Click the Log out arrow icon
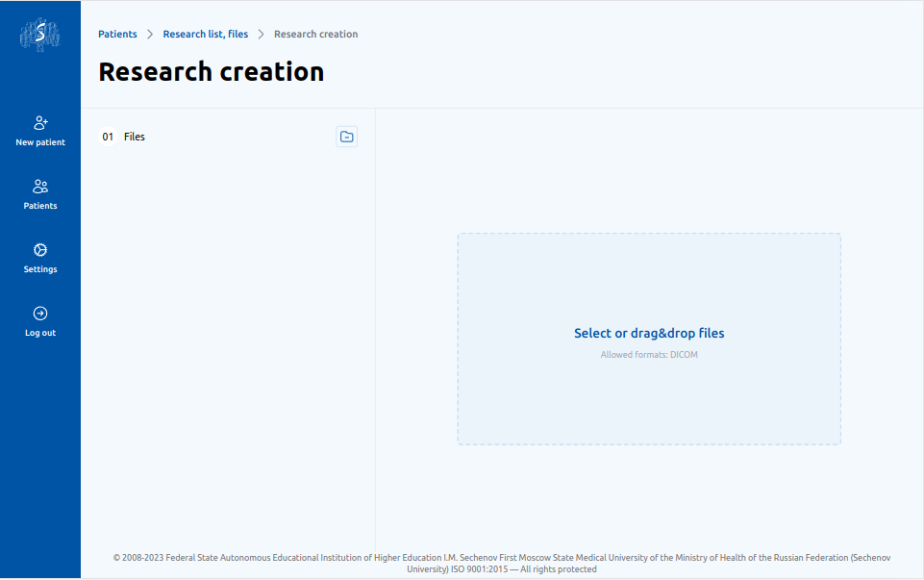 [40, 314]
